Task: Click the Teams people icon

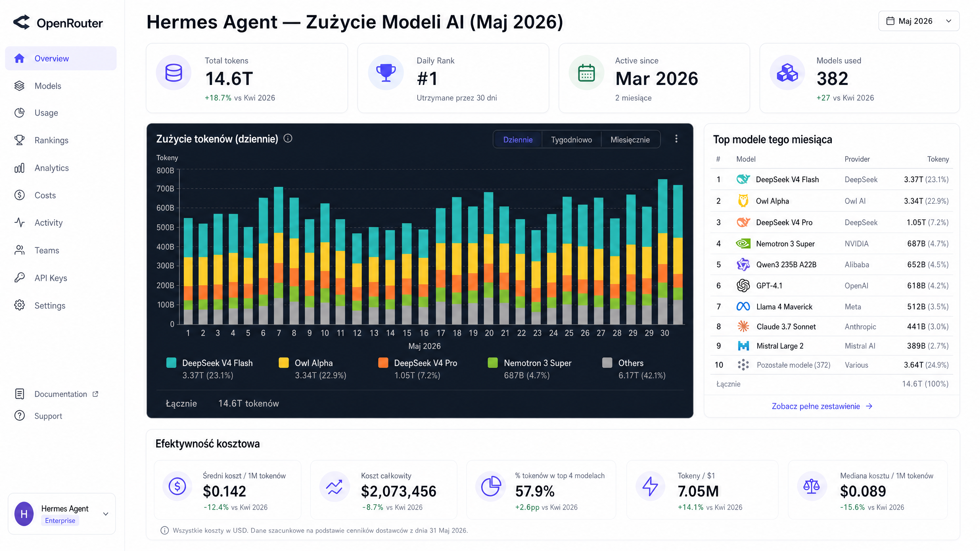Action: click(x=19, y=250)
